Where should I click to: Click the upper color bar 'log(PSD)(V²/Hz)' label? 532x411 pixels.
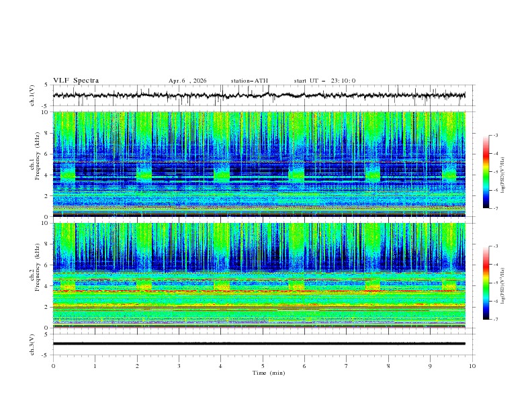pyautogui.click(x=503, y=175)
